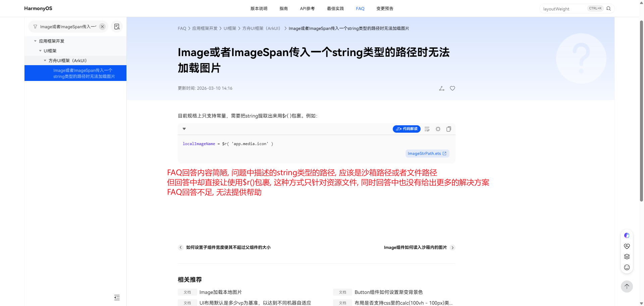Open the FAQ menu tab
The height and width of the screenshot is (306, 644).
360,8
